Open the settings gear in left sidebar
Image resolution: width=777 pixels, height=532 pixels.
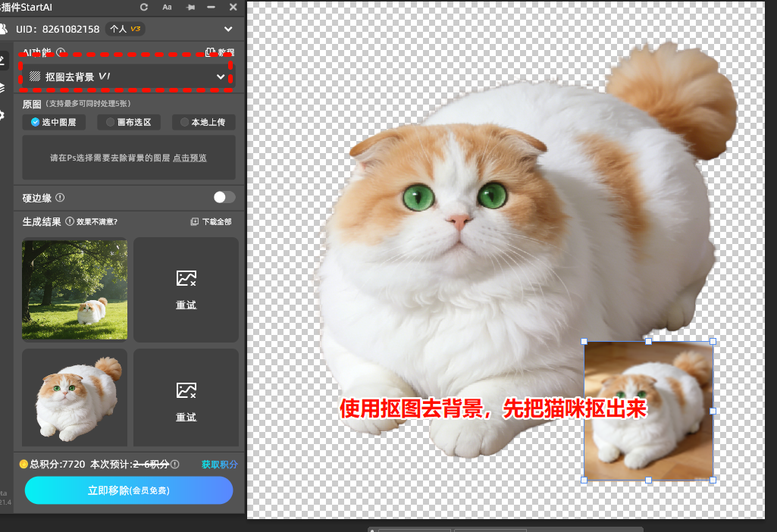pos(2,115)
